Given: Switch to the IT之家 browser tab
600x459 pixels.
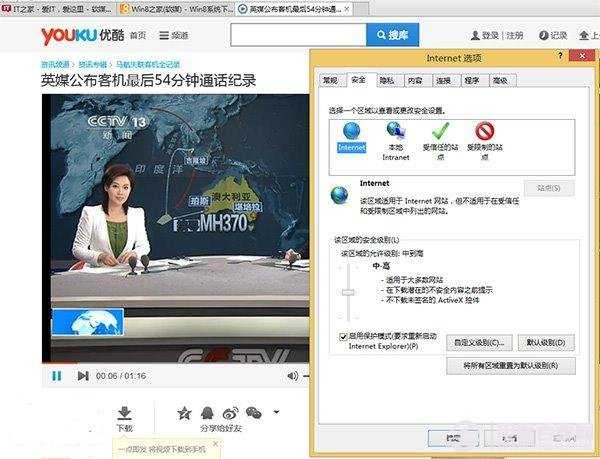Looking at the screenshot, I should click(x=57, y=8).
